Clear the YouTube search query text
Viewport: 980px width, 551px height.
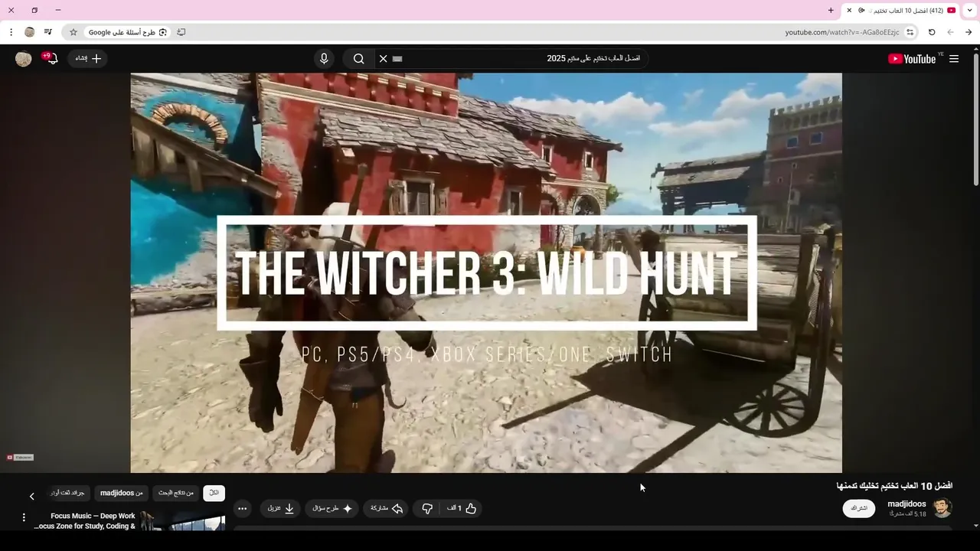coord(384,59)
